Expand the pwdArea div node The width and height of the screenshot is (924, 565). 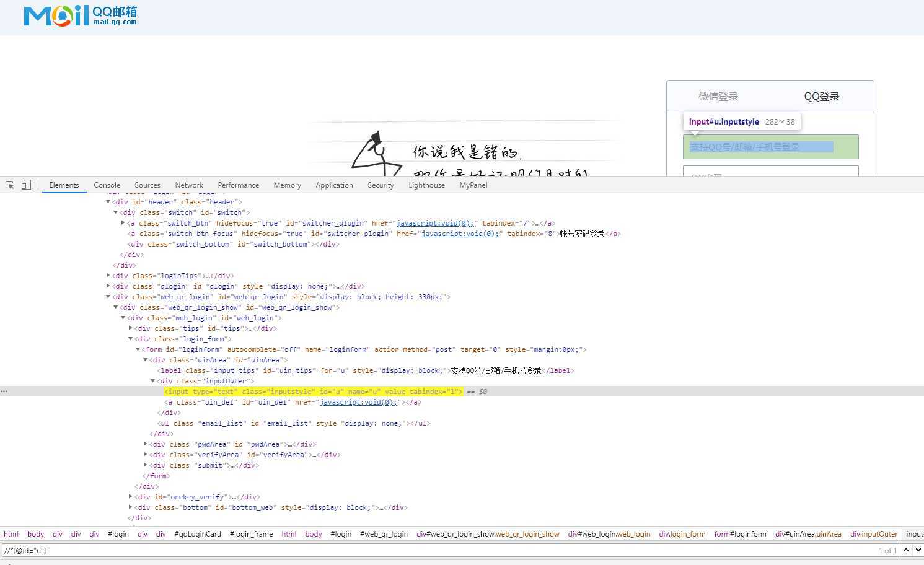pos(145,444)
